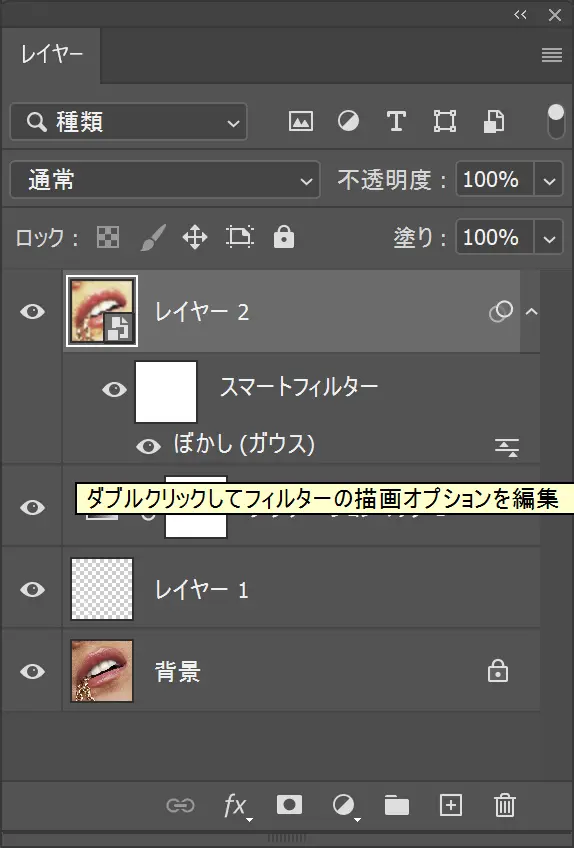Collapse レイヤー 2 smart filter list
Image resolution: width=574 pixels, height=848 pixels.
coord(532,312)
